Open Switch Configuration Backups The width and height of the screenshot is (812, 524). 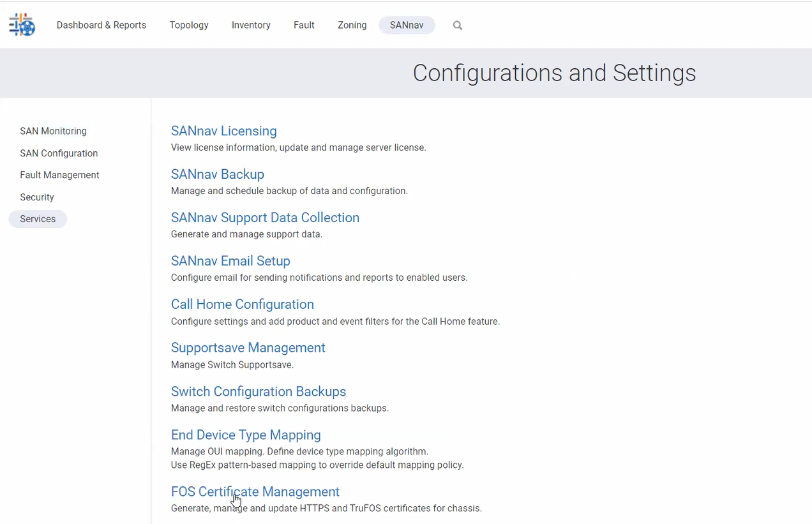[x=259, y=391]
